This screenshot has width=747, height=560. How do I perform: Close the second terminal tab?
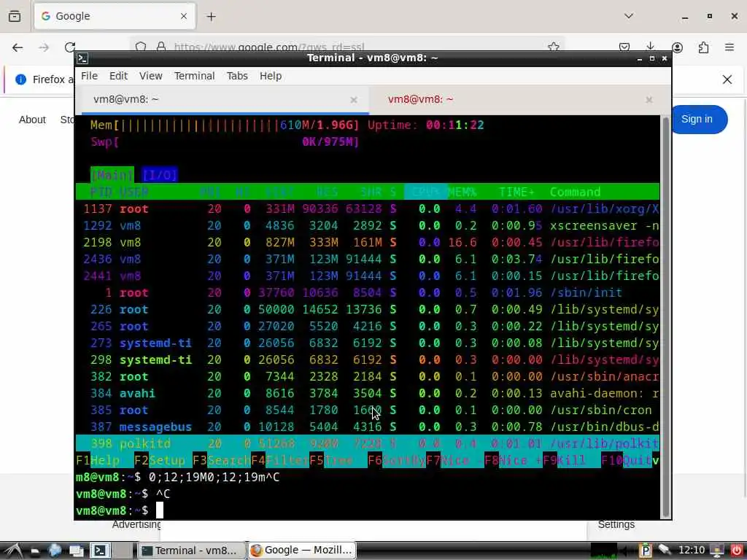(x=649, y=99)
